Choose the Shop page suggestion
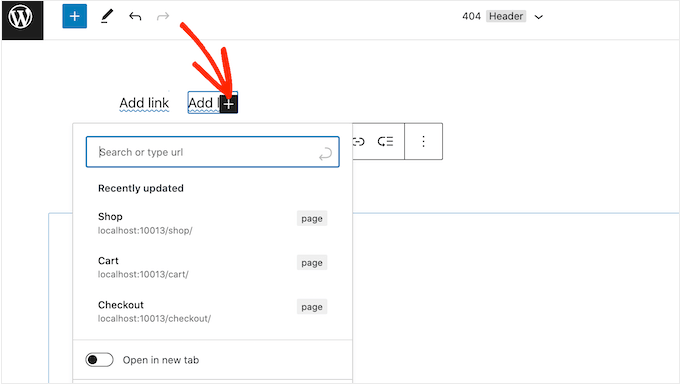The width and height of the screenshot is (680, 384). 212,223
